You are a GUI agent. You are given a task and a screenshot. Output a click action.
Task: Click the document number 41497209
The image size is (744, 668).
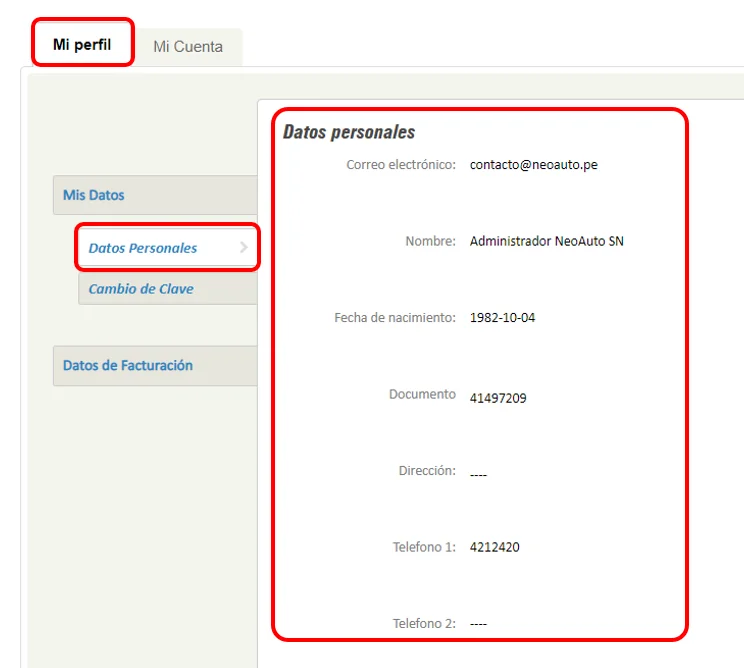pyautogui.click(x=498, y=398)
